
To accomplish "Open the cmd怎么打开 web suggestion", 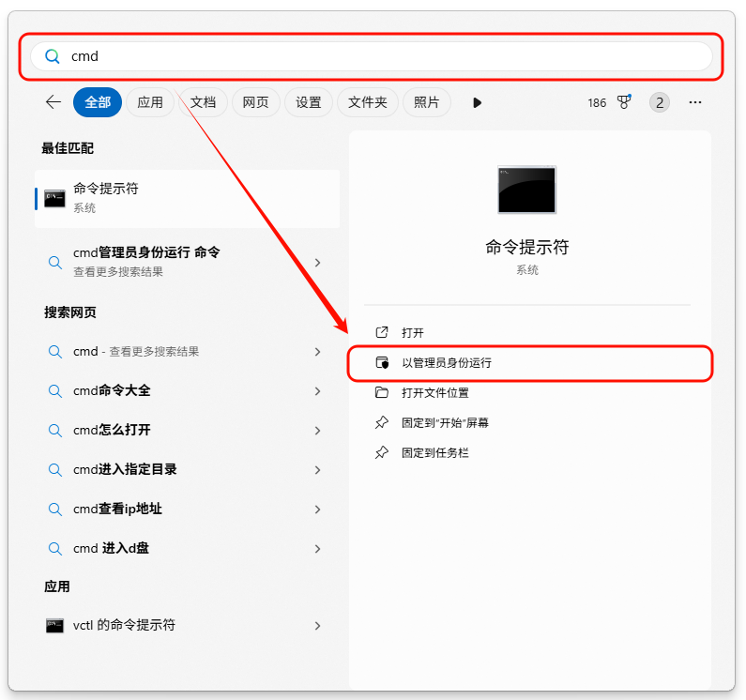I will click(112, 430).
